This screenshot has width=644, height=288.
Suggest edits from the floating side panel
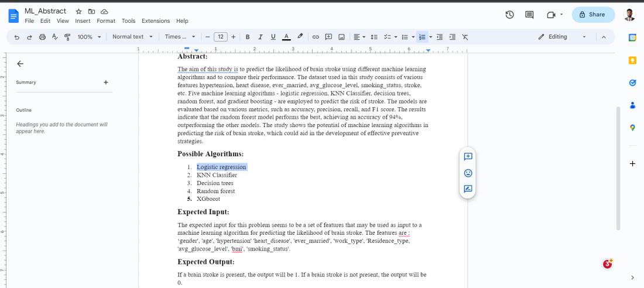(468, 189)
